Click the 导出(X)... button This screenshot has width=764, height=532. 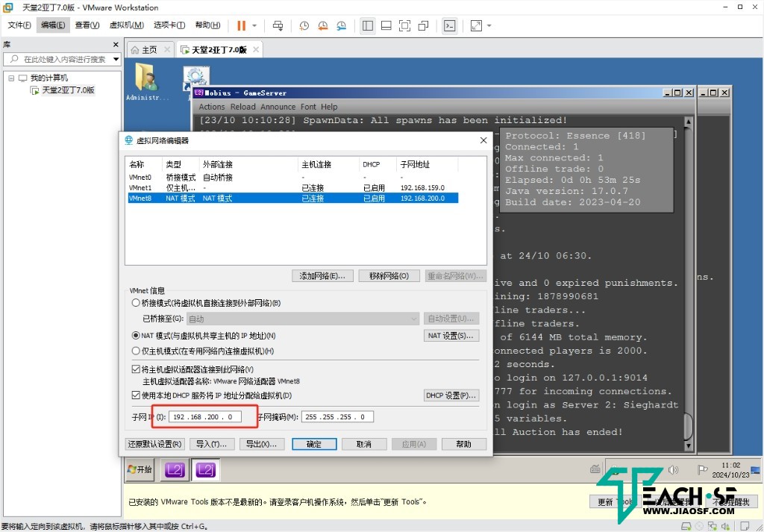pyautogui.click(x=262, y=444)
